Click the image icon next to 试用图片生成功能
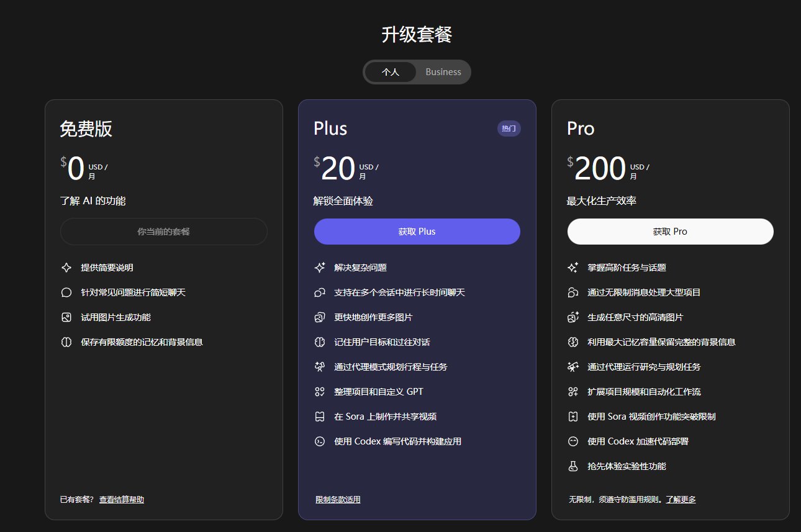This screenshot has height=532, width=801. click(66, 317)
